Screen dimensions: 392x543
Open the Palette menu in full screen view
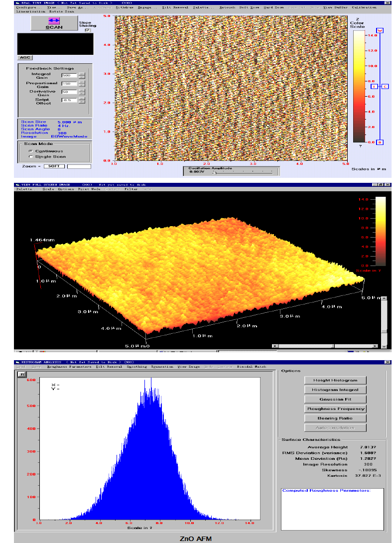pos(24,189)
